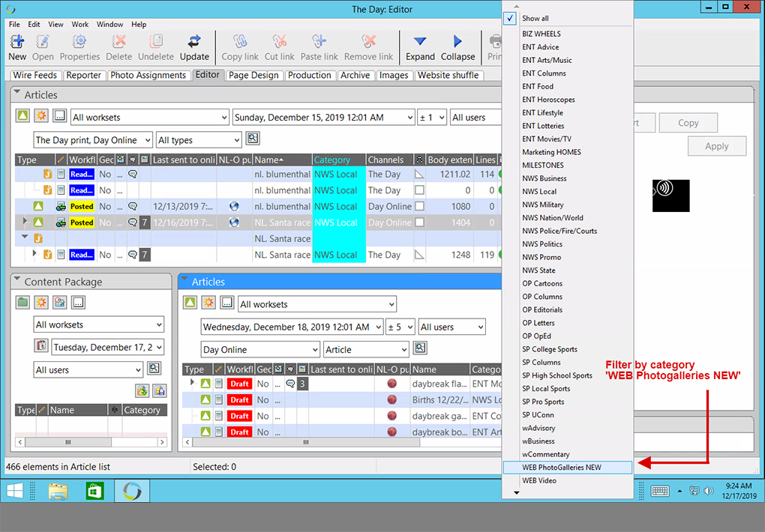
Task: Open the top All worksets dropdown
Action: [150, 117]
